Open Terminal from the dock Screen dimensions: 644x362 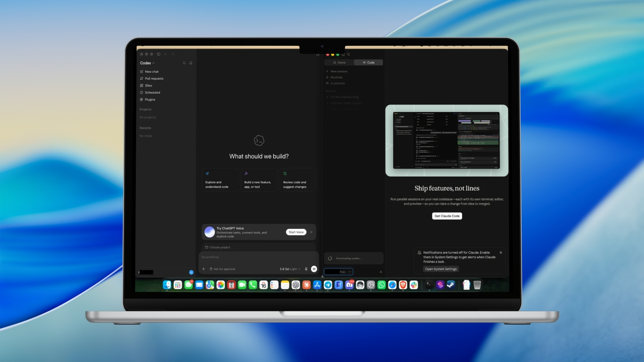tap(429, 285)
